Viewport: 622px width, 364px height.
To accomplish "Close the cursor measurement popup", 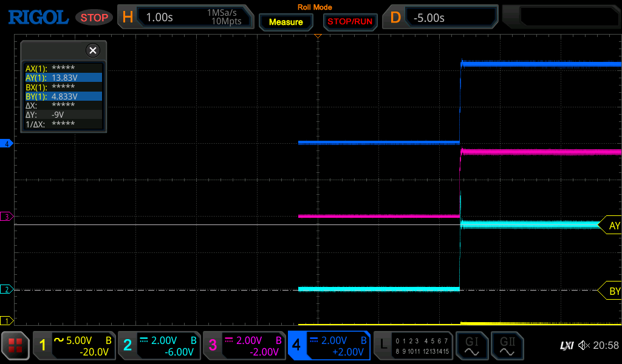I will (x=93, y=50).
